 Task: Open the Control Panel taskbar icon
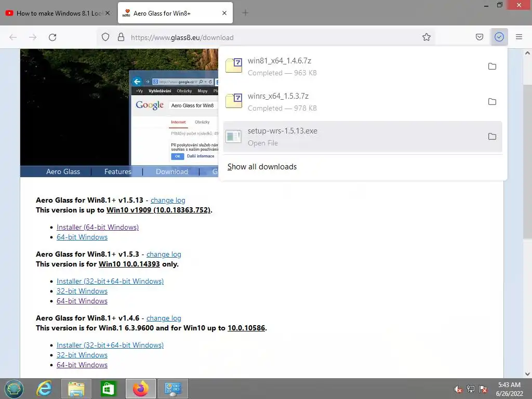(x=172, y=389)
